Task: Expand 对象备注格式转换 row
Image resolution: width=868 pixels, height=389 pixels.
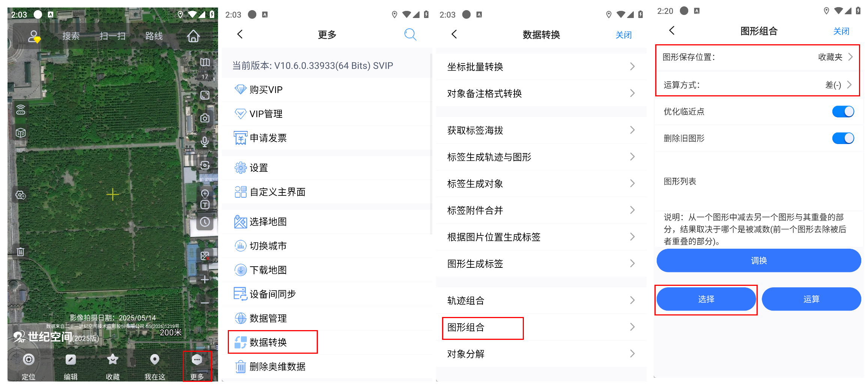Action: click(541, 93)
